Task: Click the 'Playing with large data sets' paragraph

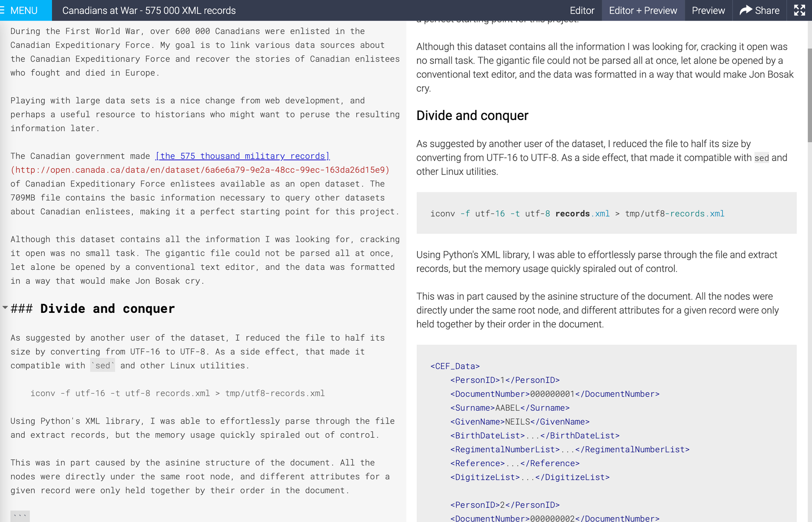Action: (x=205, y=114)
